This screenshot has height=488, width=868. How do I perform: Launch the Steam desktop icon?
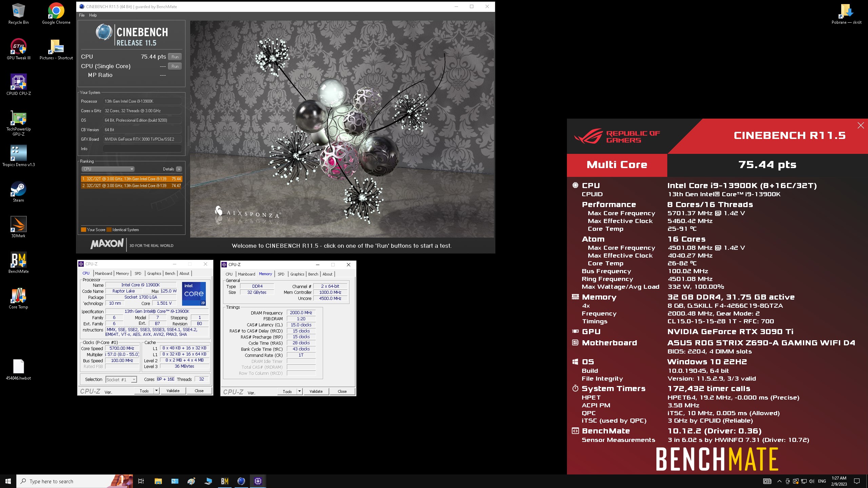click(x=18, y=191)
